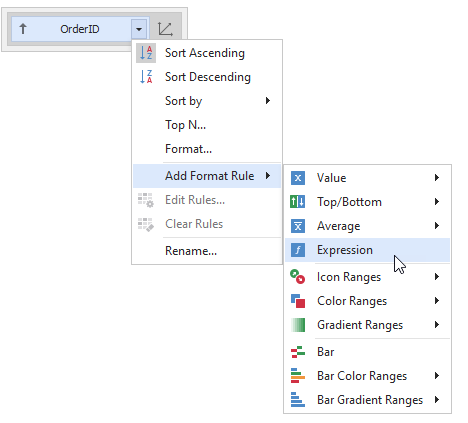Expand the Top/Bottom submenu arrow
Image resolution: width=468 pixels, height=423 pixels.
point(437,202)
